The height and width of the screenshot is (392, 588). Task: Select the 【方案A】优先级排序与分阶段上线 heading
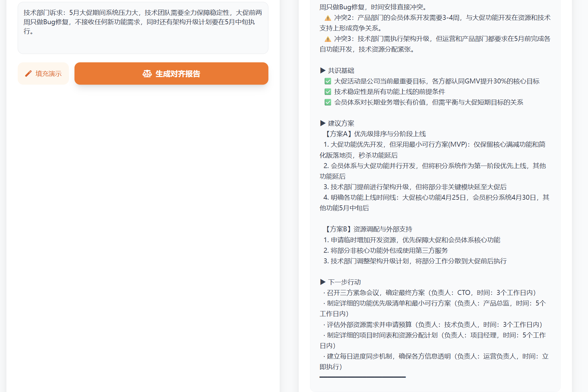click(x=374, y=134)
